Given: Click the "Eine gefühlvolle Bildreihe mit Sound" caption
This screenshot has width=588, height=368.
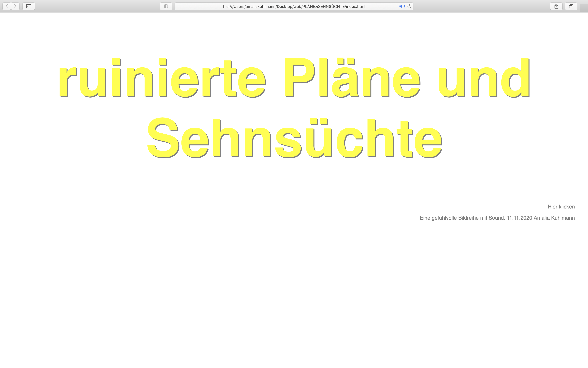Looking at the screenshot, I should [462, 218].
